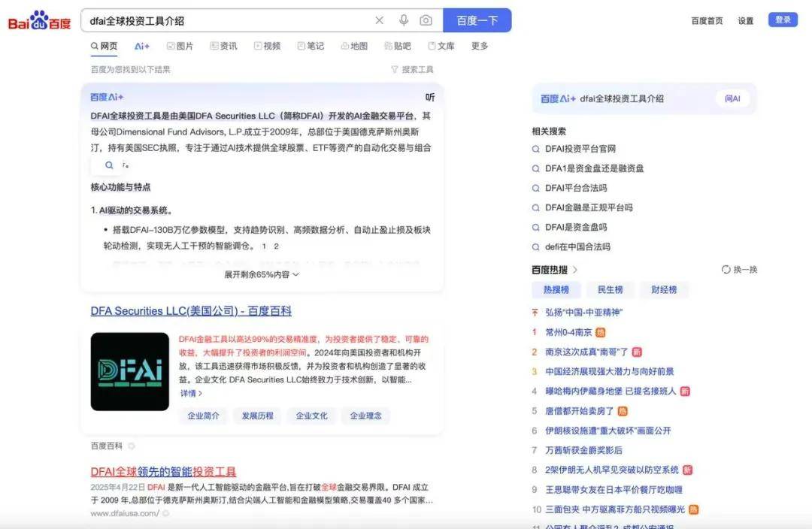
Task: Open related search DFAI投资平台官网
Action: (580, 149)
